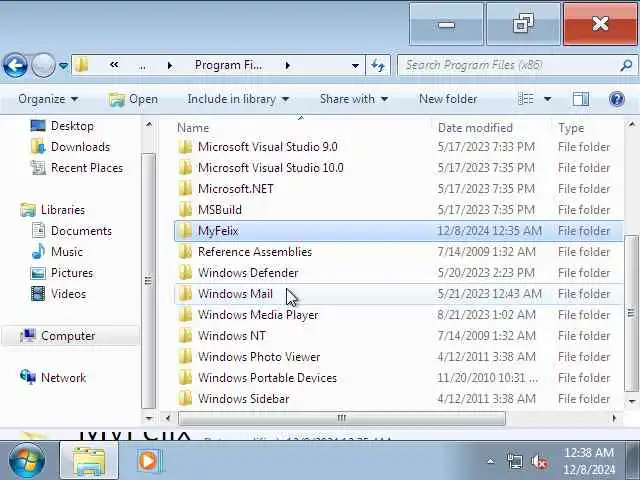This screenshot has height=480, width=640.
Task: Select Reference Assemblies folder
Action: [x=255, y=252]
